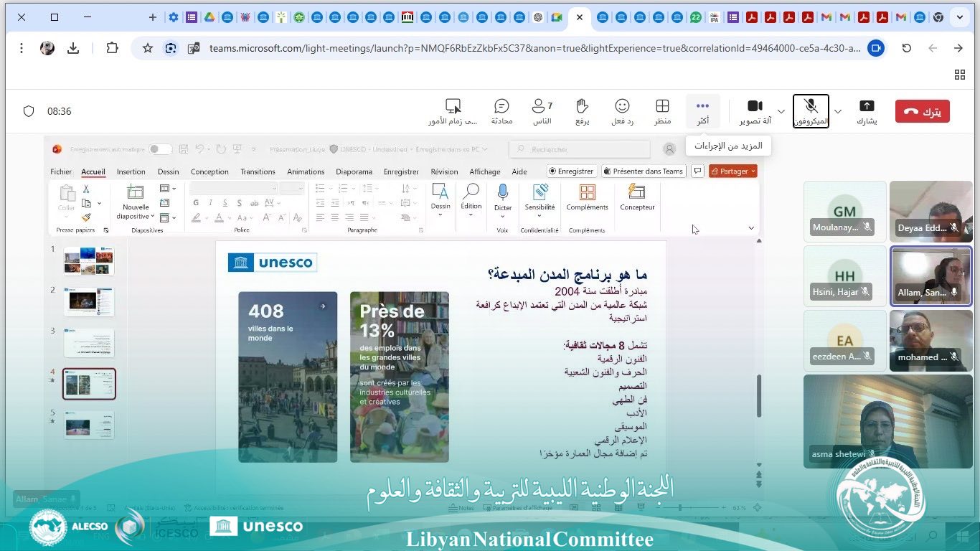Open the microphone selection dropdown
The width and height of the screenshot is (980, 551).
[837, 111]
